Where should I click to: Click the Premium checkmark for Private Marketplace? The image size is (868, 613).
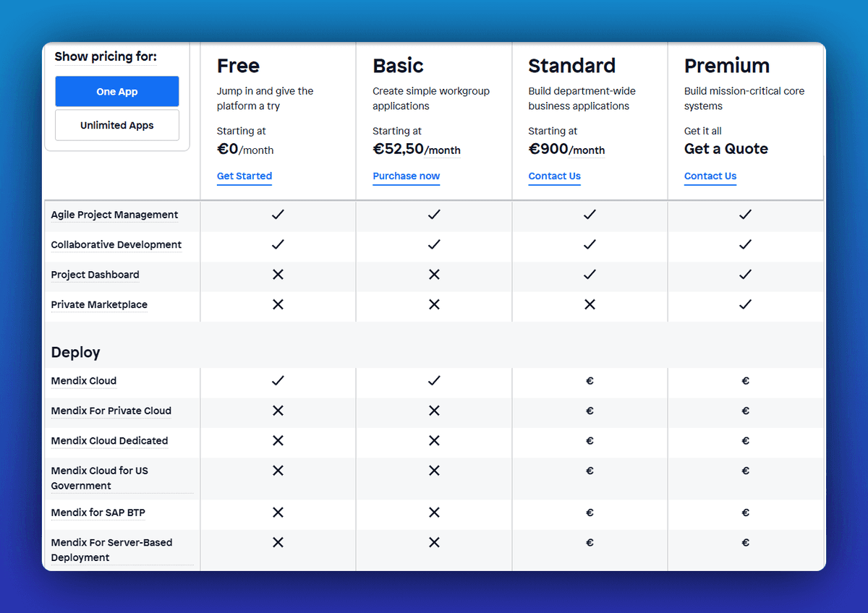745,304
